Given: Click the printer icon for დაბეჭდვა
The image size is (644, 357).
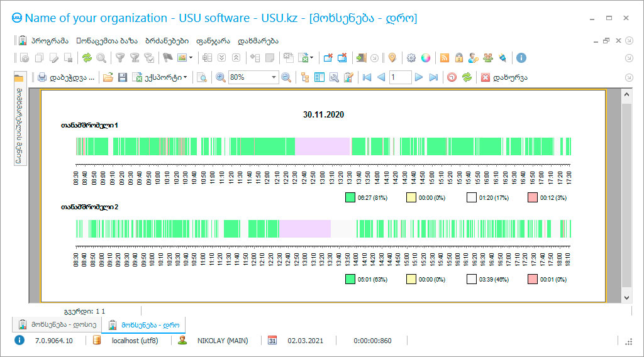Looking at the screenshot, I should coord(42,77).
